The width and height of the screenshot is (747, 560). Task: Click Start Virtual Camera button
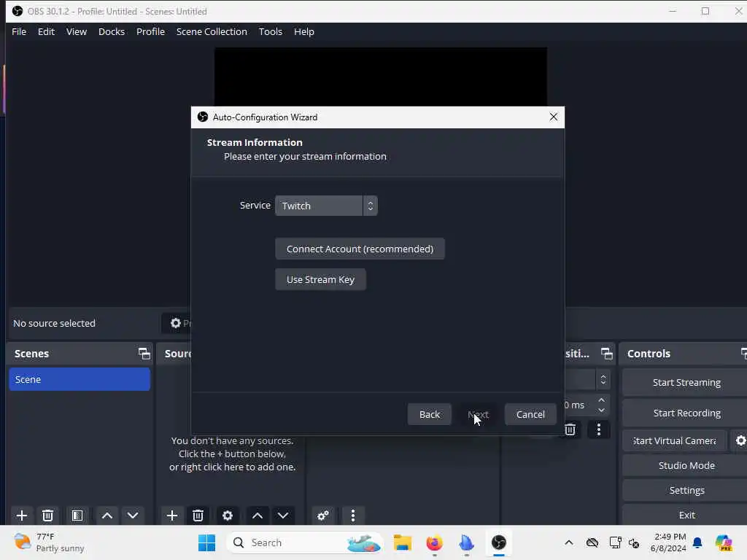point(674,440)
